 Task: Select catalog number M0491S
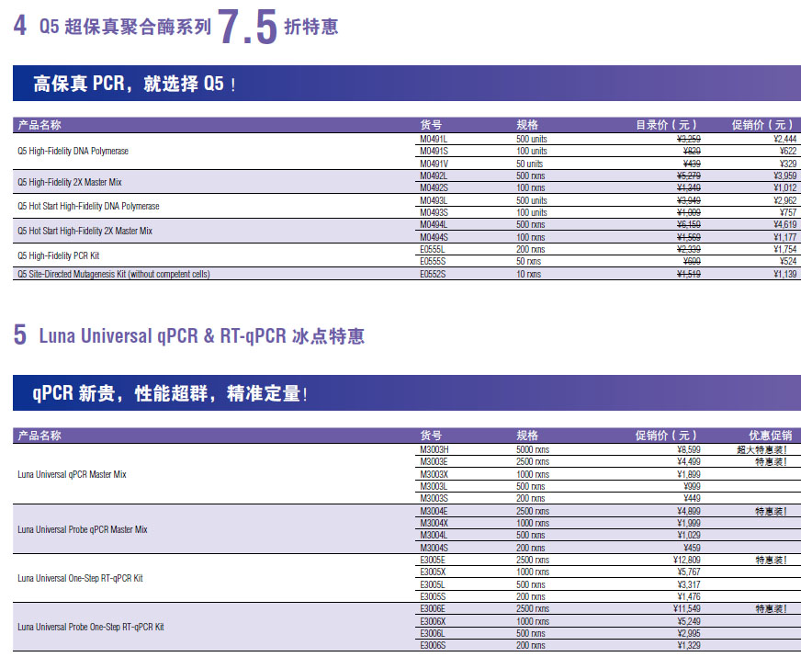click(434, 152)
